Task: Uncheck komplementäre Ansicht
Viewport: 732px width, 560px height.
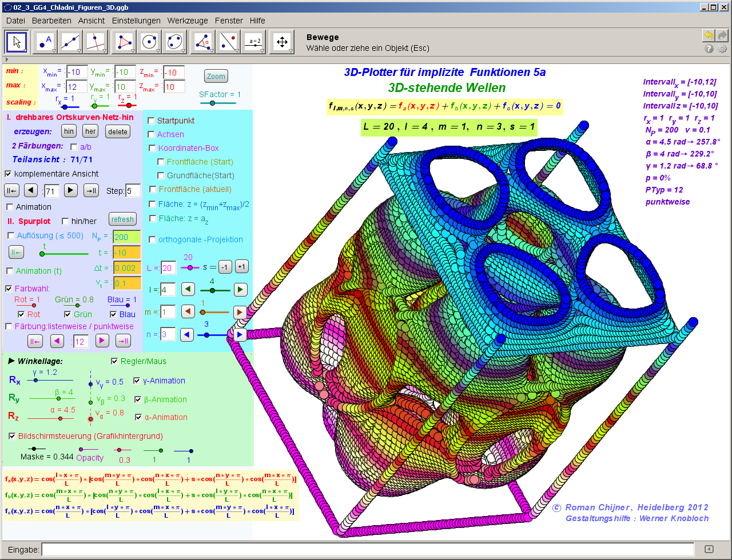Action: pyautogui.click(x=9, y=174)
